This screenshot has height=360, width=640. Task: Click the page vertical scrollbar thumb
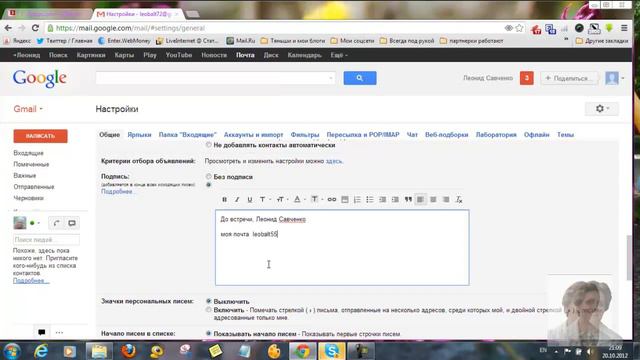[x=629, y=258]
